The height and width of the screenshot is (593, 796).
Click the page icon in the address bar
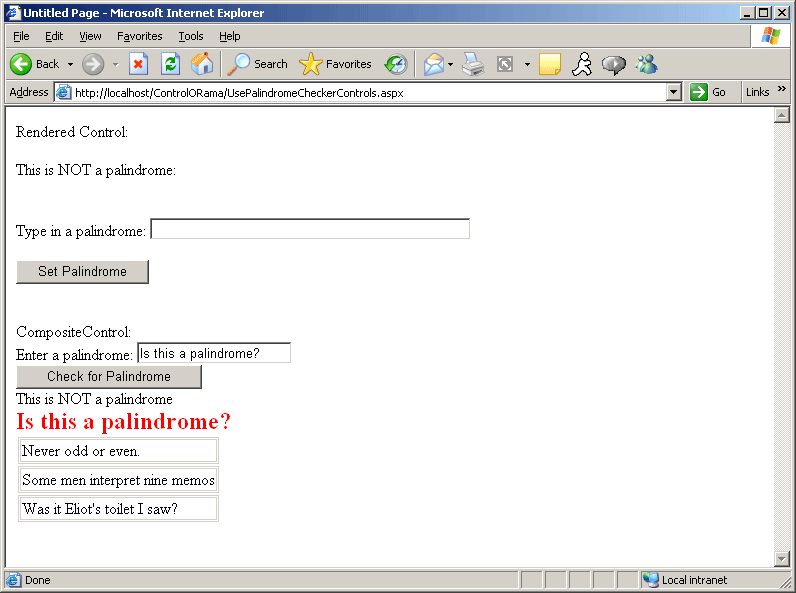63,92
